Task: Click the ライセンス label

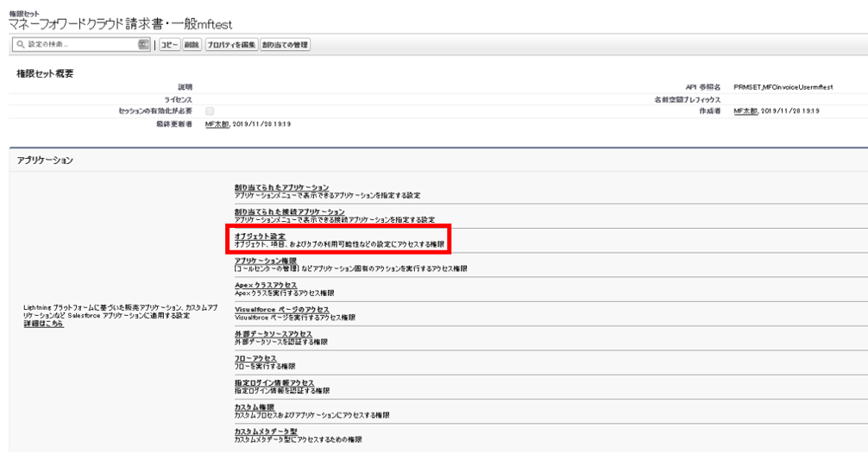Action: click(179, 100)
